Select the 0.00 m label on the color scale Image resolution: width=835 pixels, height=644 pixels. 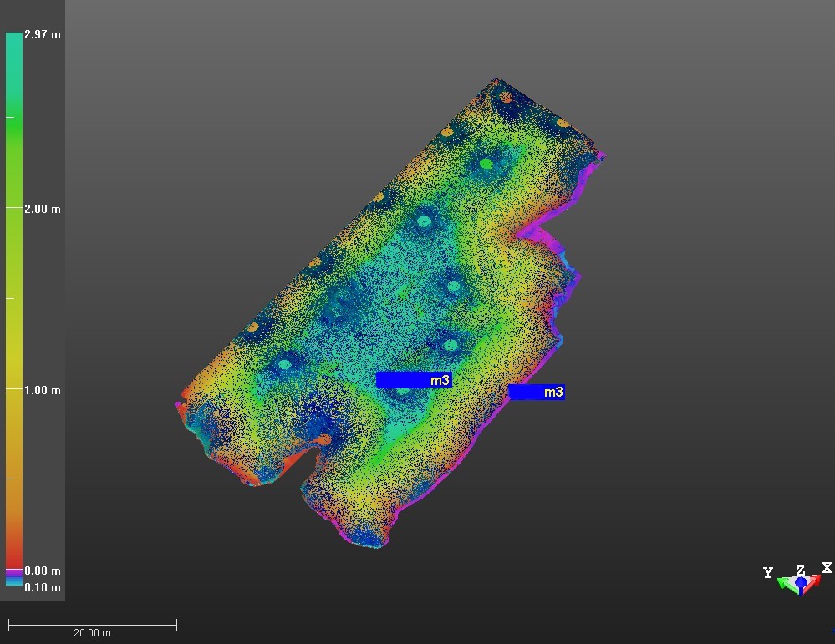tap(43, 571)
